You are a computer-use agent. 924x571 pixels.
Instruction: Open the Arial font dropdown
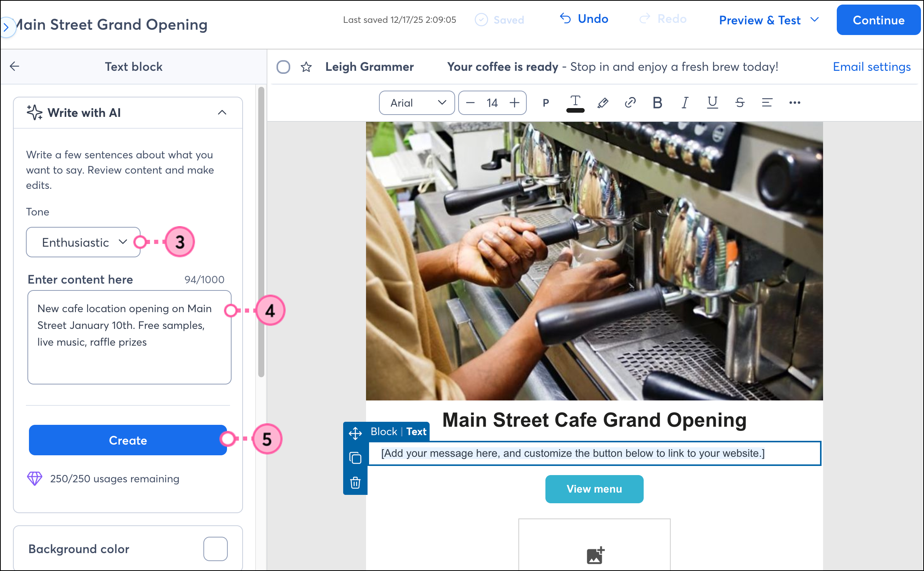point(417,103)
